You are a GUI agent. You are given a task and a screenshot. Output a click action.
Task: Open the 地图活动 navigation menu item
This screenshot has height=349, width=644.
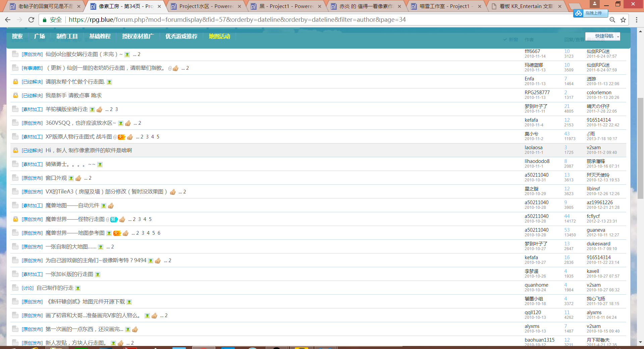(219, 36)
